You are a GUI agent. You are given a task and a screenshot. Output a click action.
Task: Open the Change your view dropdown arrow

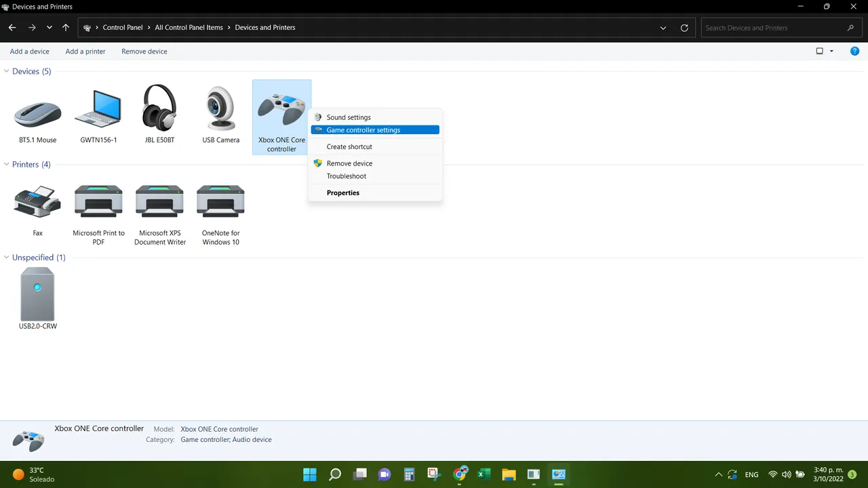click(x=831, y=52)
